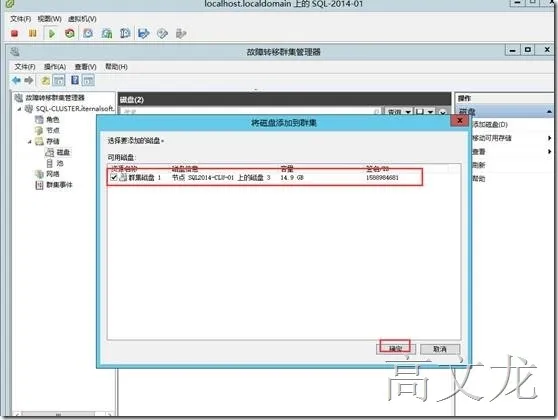
Task: Click the CD/DVD connect toolbar icon
Action: pyautogui.click(x=162, y=33)
